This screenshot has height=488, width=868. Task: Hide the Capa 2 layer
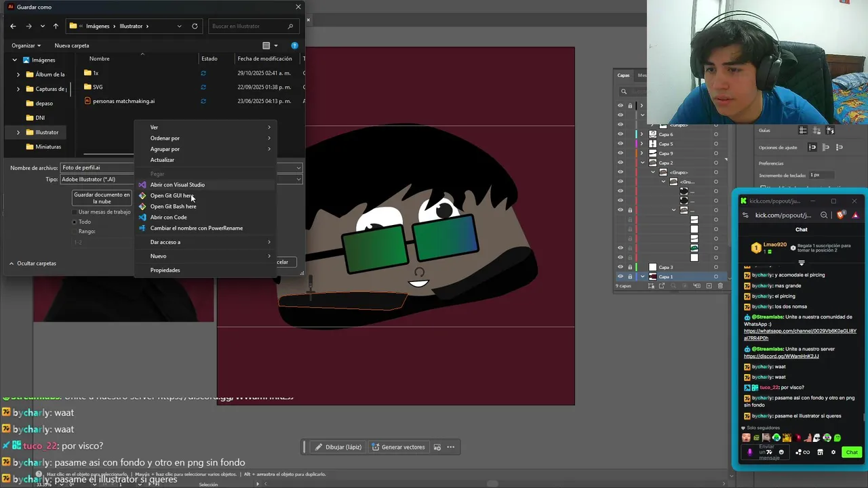[x=620, y=163]
